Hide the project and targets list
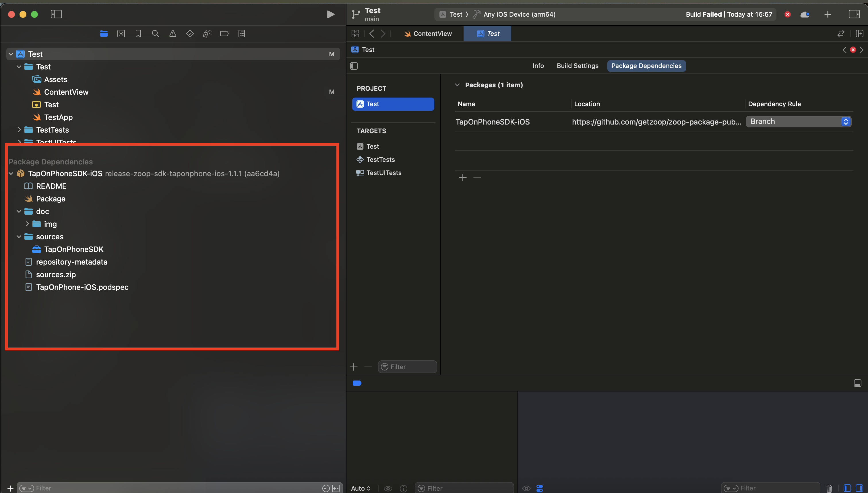Screen dimensions: 868x493 pos(354,66)
